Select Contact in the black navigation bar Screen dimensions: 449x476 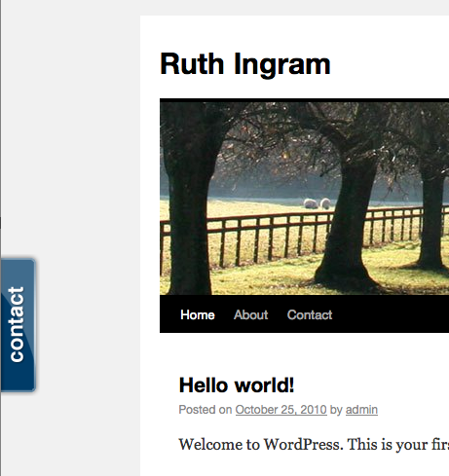click(x=310, y=314)
